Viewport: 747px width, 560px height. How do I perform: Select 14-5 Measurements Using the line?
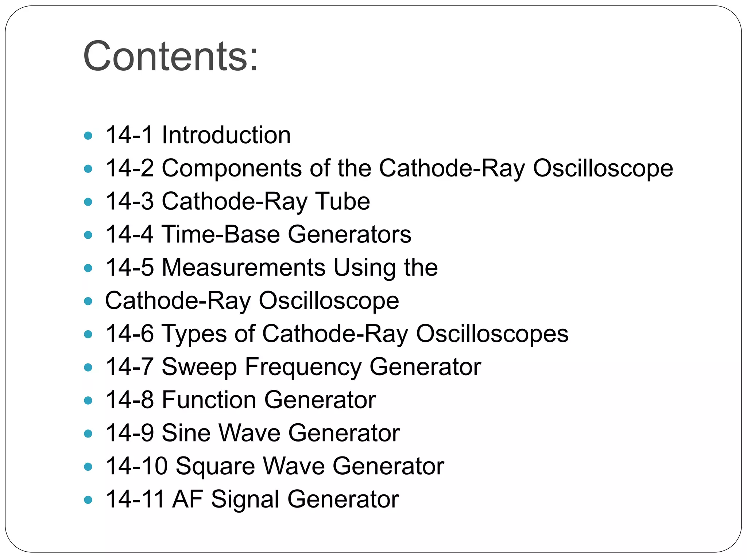(272, 268)
